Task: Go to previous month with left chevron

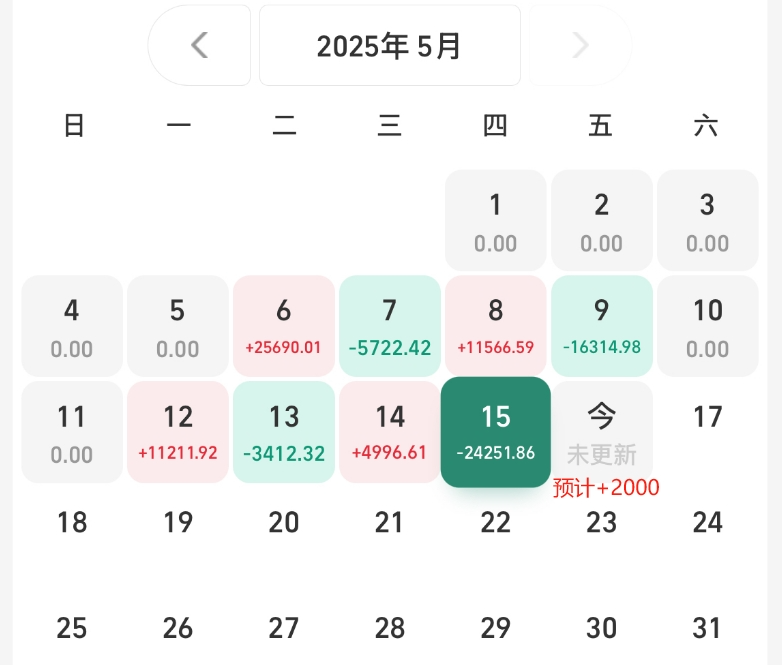Action: (199, 45)
